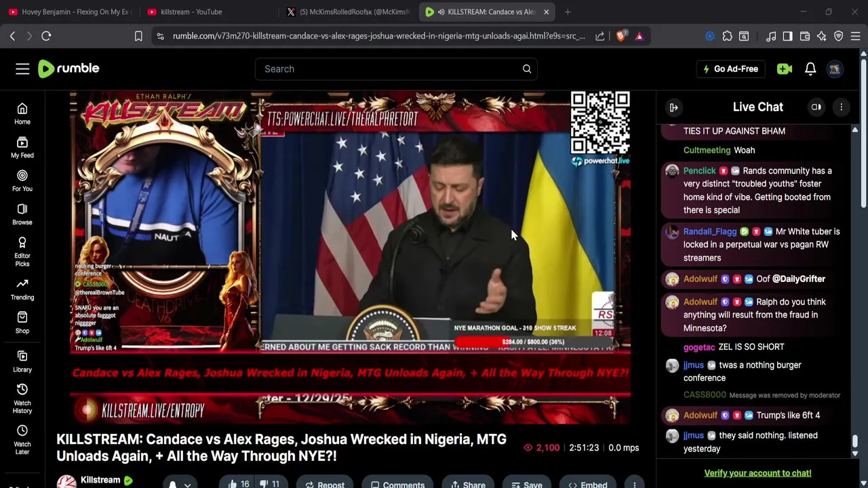Open the user profile avatar menu
Viewport: 868px width, 488px height.
click(x=835, y=68)
